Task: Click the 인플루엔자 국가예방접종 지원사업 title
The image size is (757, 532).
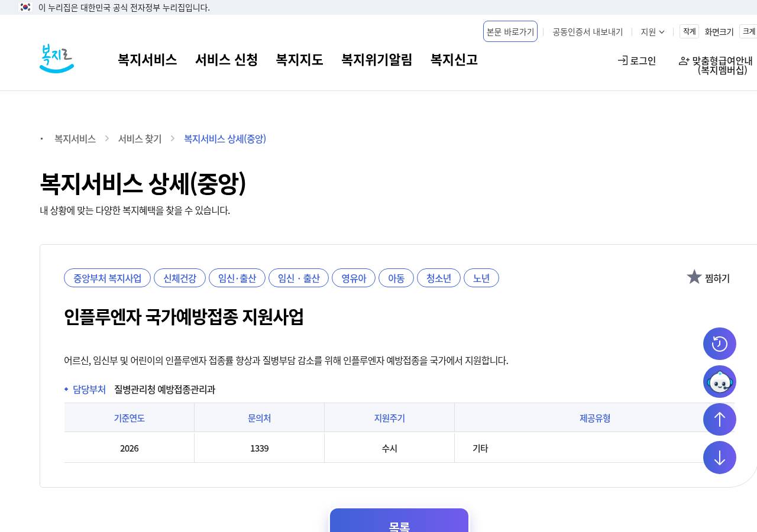Action: pyautogui.click(x=184, y=317)
